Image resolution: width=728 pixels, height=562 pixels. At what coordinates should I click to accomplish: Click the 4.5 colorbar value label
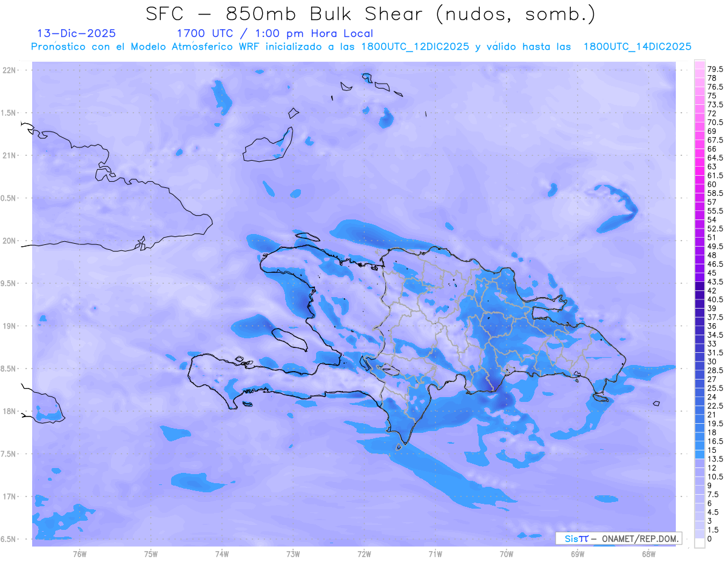(x=713, y=512)
